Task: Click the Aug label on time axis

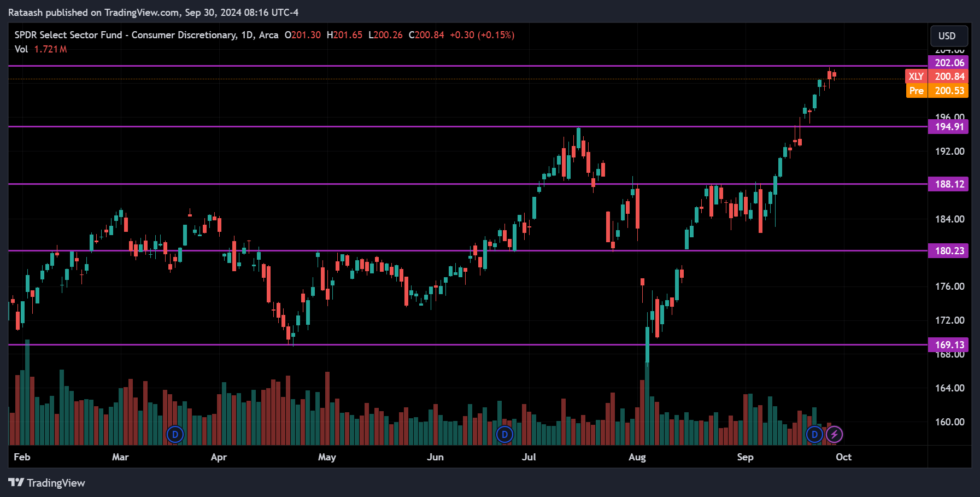Action: (637, 457)
